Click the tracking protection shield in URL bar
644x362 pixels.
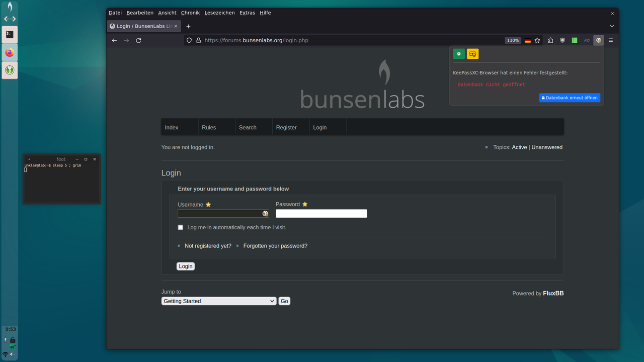click(x=189, y=40)
